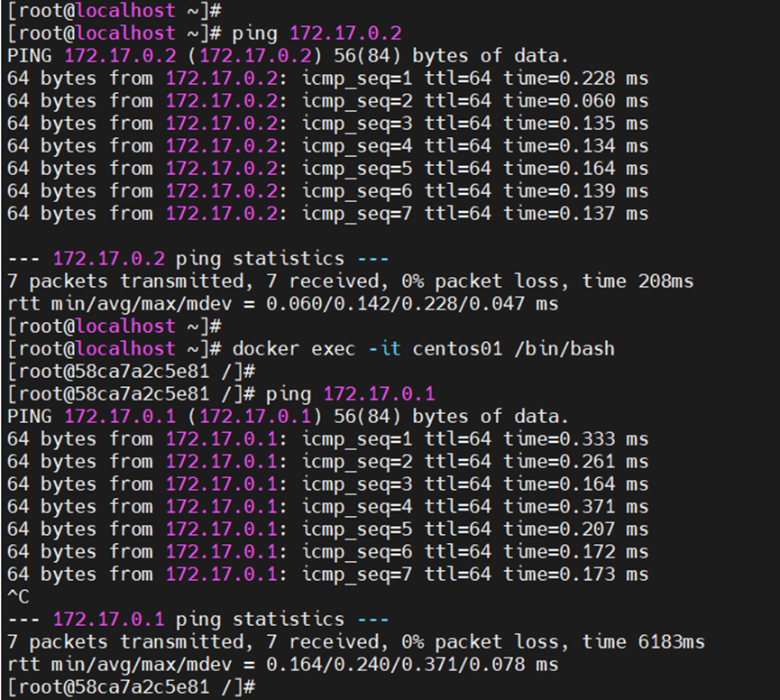Click the rtt line '0.060/0.142/0.228/0.047 ms'
Viewport: 780px width, 700px height.
click(x=282, y=303)
